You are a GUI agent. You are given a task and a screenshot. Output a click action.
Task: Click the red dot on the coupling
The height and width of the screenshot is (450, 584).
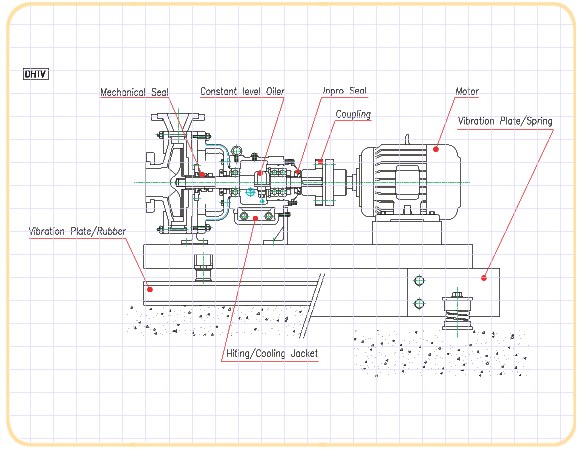[x=320, y=162]
